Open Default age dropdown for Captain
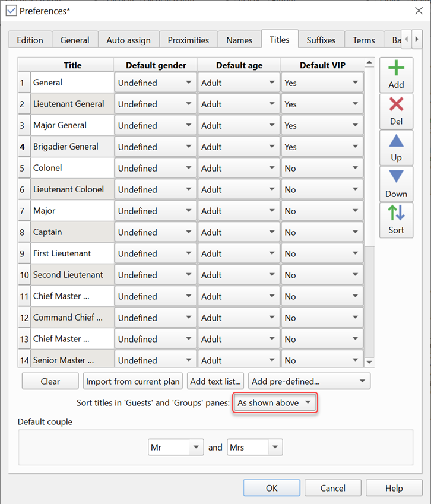431x504 pixels. (238, 233)
